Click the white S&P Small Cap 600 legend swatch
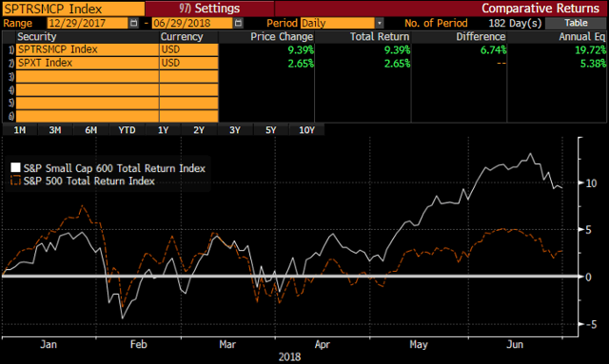Image resolution: width=609 pixels, height=364 pixels. point(15,167)
